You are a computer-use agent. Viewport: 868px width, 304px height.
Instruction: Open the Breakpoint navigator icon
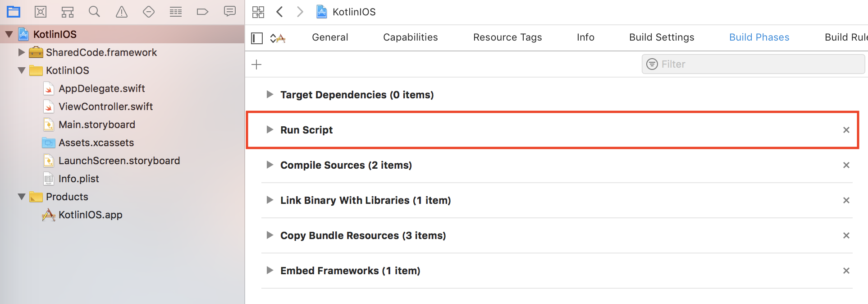202,12
